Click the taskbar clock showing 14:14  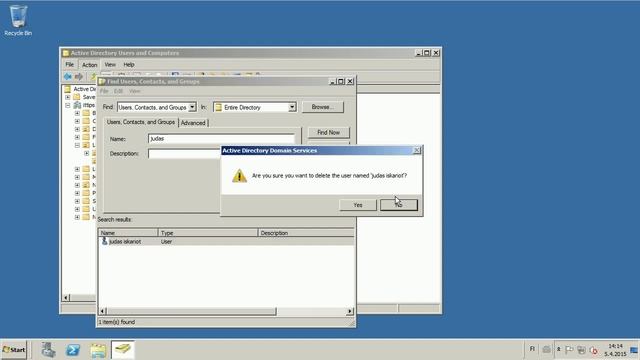click(x=615, y=350)
